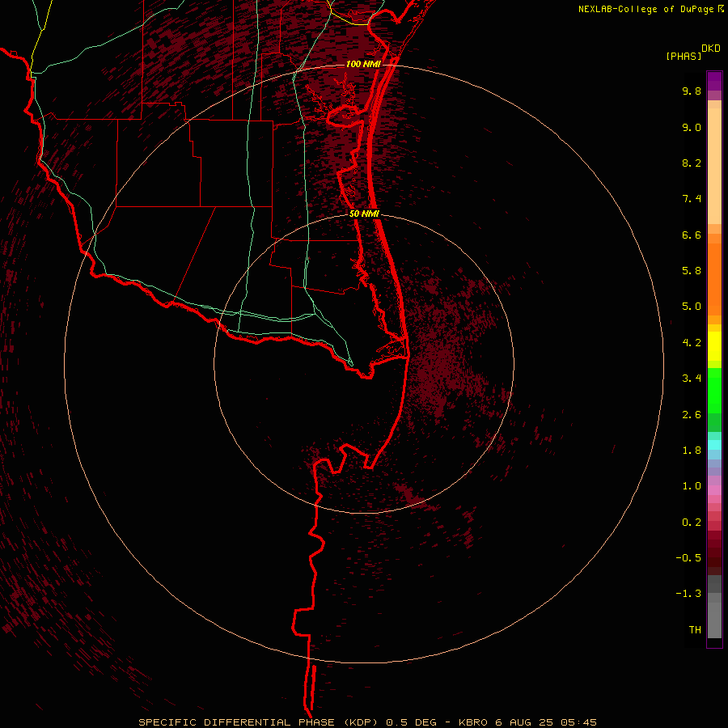This screenshot has width=728, height=728.
Task: Click the 100 NMI range ring label
Action: pos(363,64)
